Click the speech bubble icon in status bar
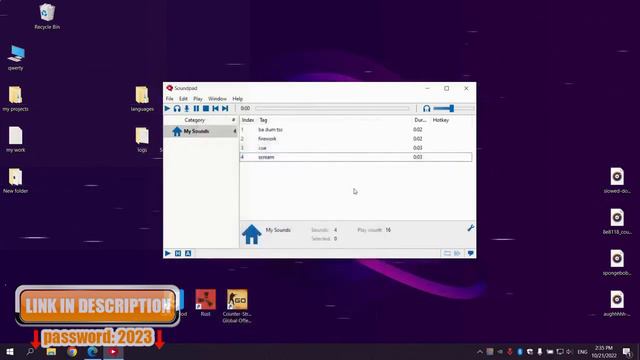 click(x=470, y=253)
